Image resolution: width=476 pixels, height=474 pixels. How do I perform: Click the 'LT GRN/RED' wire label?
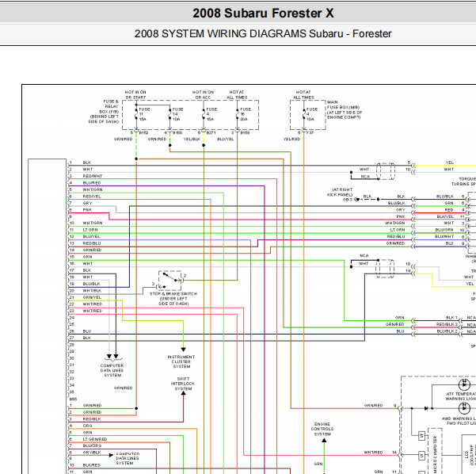[95, 439]
